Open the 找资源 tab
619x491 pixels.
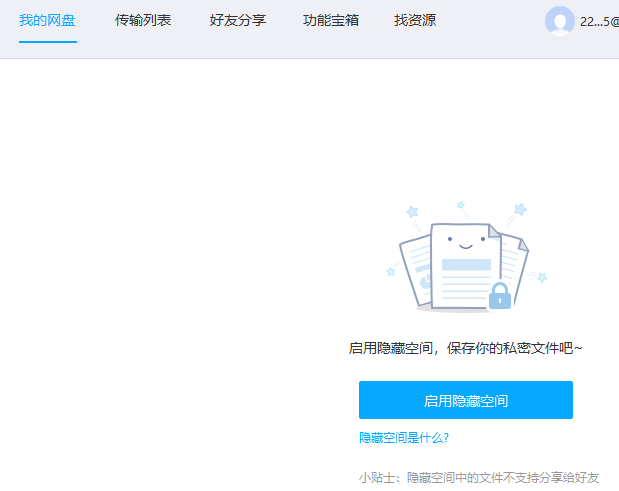point(415,20)
